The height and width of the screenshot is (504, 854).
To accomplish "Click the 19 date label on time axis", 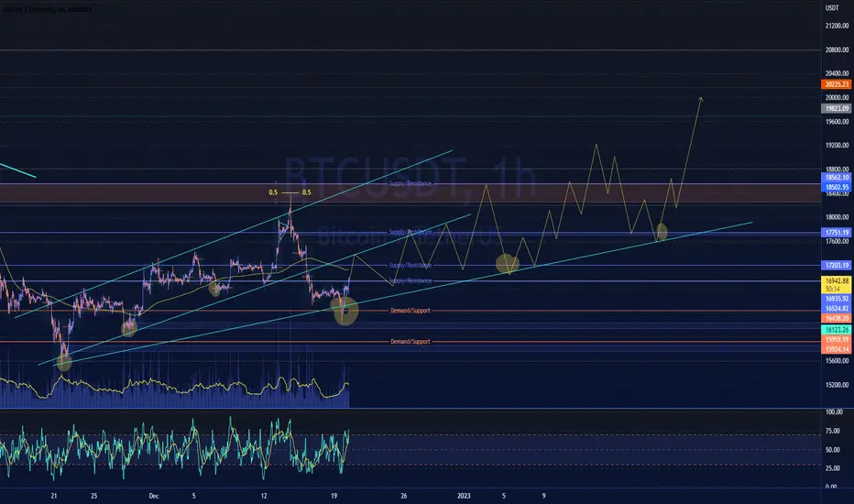I will pyautogui.click(x=334, y=496).
